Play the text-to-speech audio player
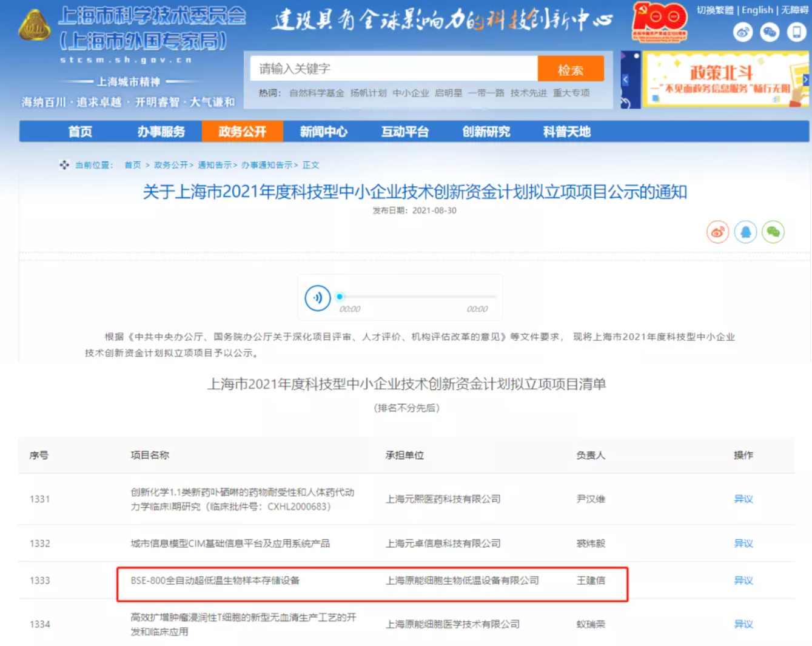The width and height of the screenshot is (812, 646). (317, 298)
